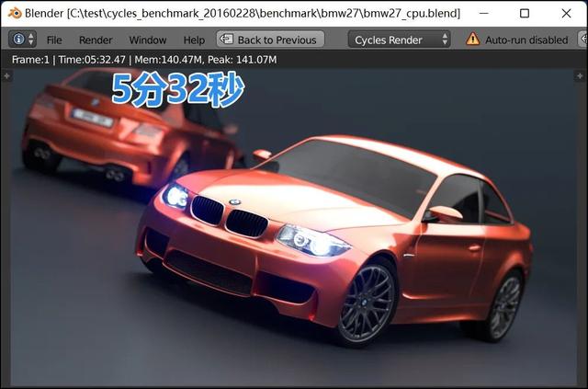
Task: Open the Help menu
Action: tap(194, 40)
